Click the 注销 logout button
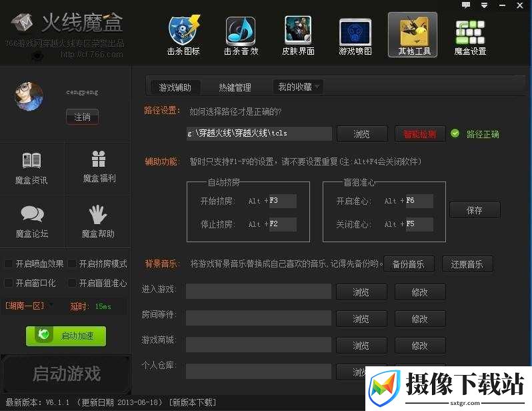 pyautogui.click(x=83, y=117)
